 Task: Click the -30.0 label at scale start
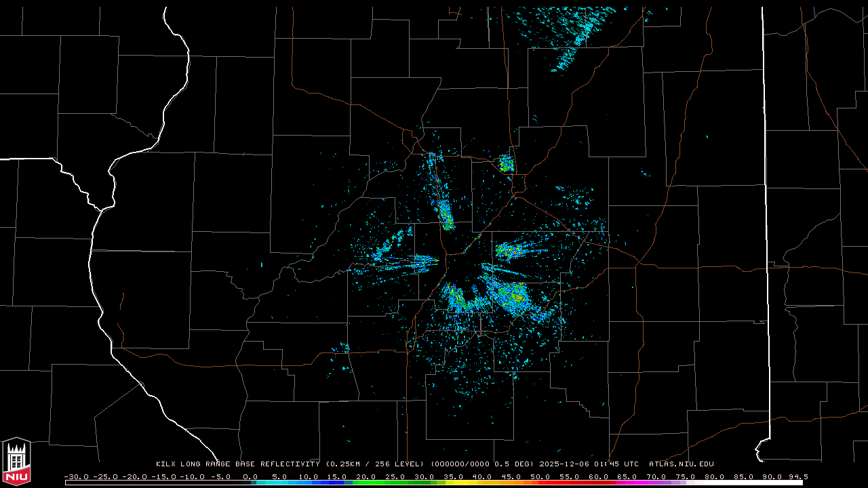coord(76,476)
